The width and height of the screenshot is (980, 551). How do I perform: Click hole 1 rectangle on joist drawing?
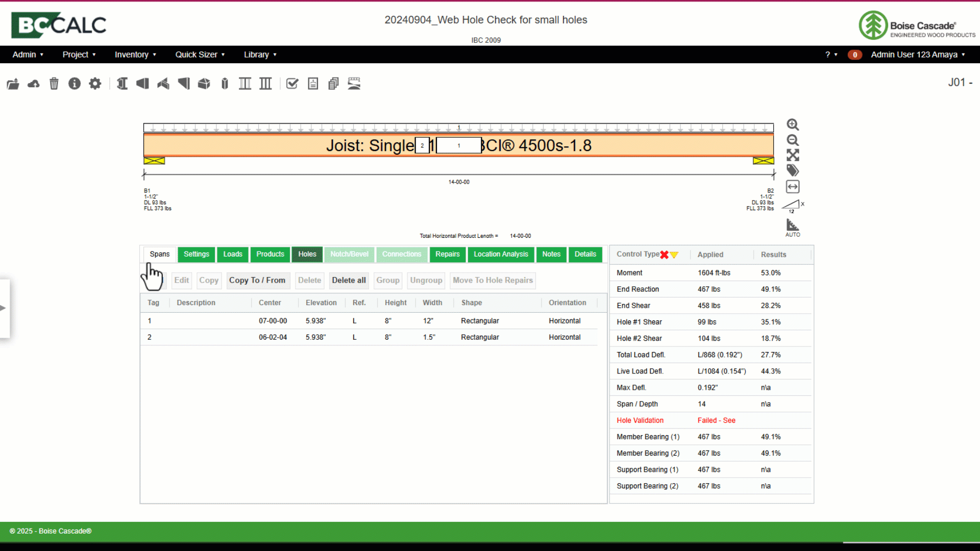pyautogui.click(x=459, y=146)
